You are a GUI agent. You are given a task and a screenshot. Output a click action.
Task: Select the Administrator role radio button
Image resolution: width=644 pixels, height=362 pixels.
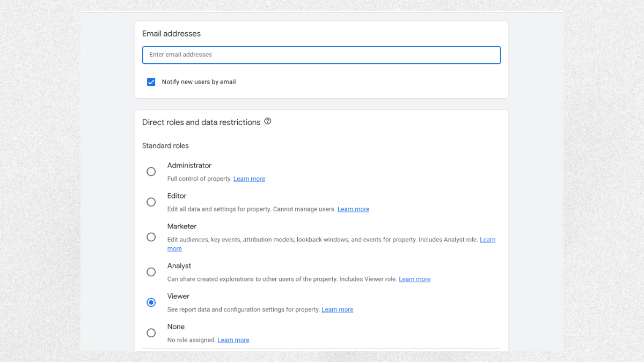tap(151, 172)
